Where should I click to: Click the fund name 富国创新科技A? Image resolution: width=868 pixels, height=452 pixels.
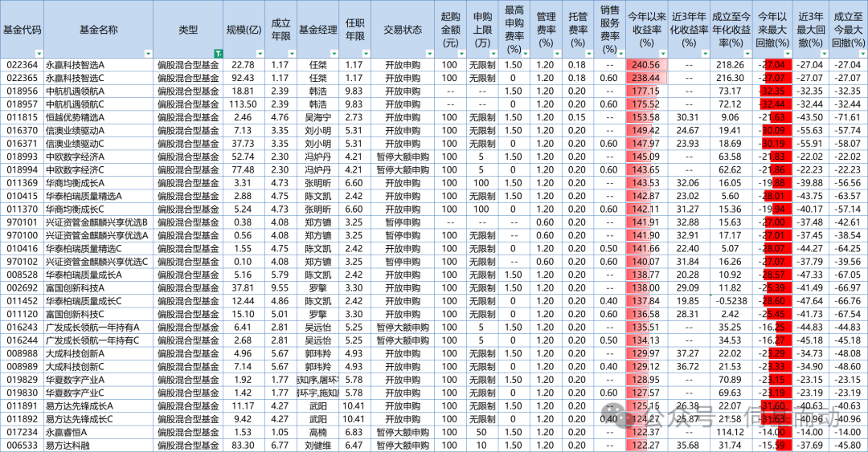coord(75,287)
